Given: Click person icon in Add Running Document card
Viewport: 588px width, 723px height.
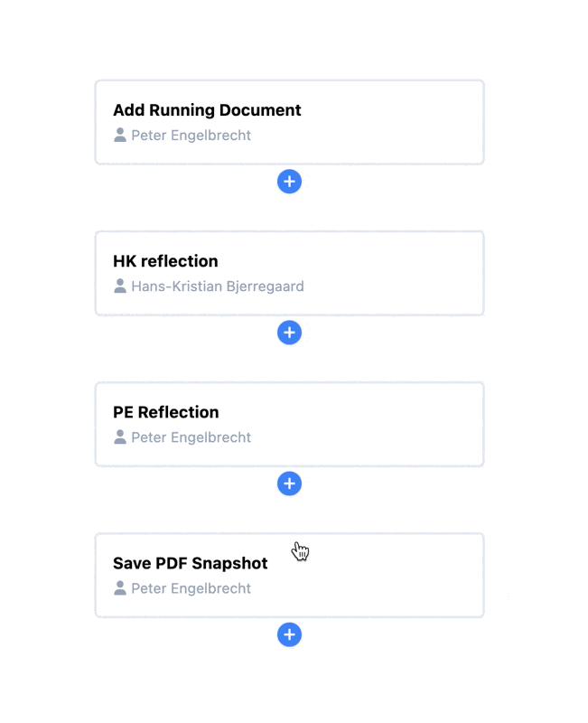Looking at the screenshot, I should (x=120, y=136).
